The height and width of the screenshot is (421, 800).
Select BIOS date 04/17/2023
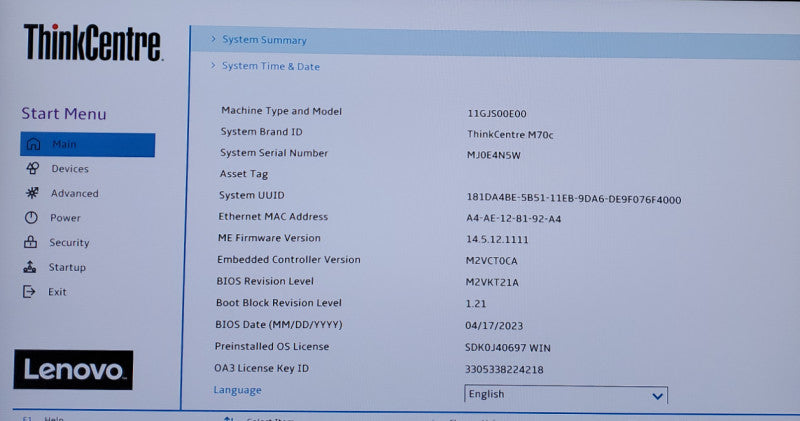click(494, 326)
